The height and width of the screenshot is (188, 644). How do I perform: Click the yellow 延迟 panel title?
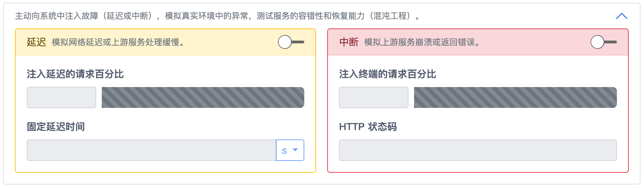(36, 42)
